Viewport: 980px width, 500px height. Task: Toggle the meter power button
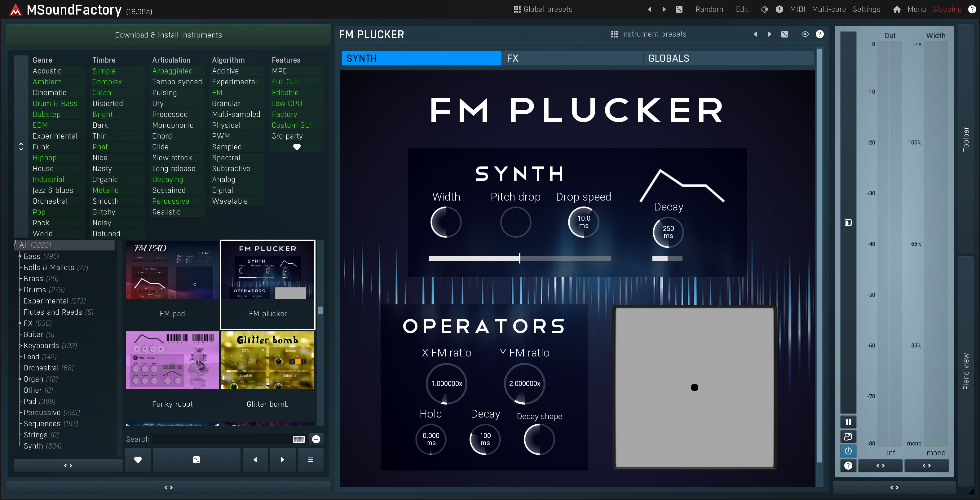pos(848,451)
